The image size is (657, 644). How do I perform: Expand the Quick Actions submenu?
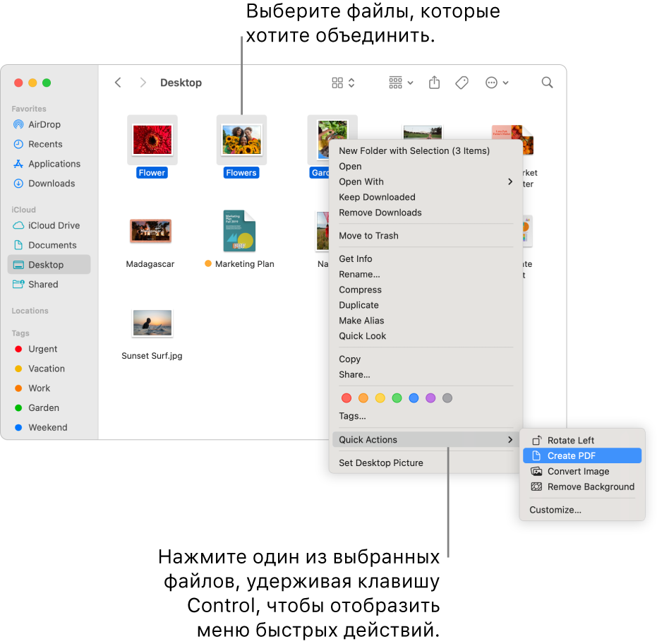426,440
